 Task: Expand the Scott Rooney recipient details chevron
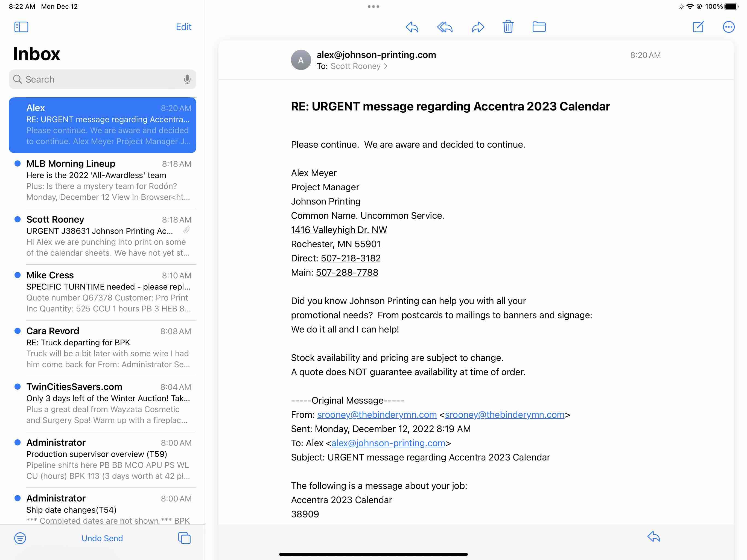click(385, 66)
